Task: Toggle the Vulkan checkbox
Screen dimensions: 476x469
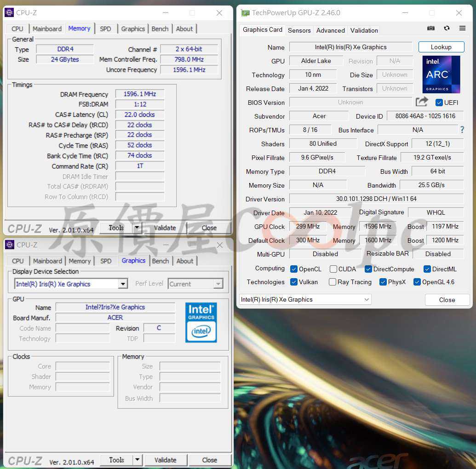Action: tap(293, 282)
